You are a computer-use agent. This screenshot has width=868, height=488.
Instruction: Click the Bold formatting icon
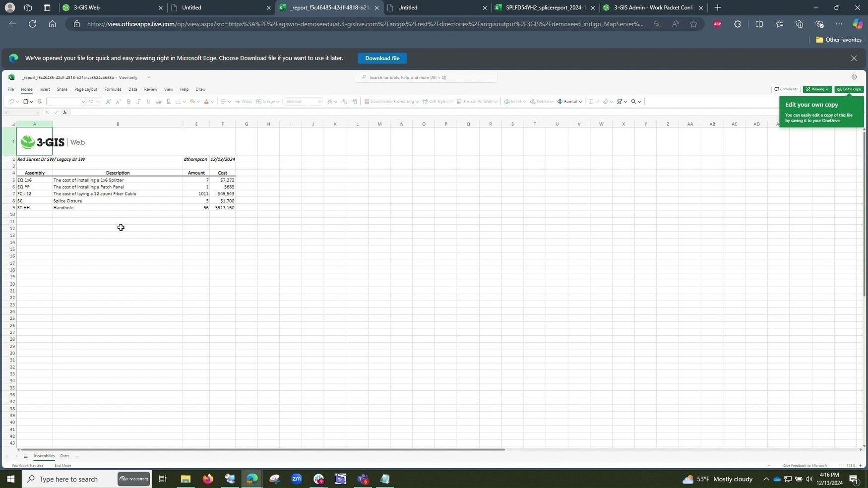(x=128, y=102)
